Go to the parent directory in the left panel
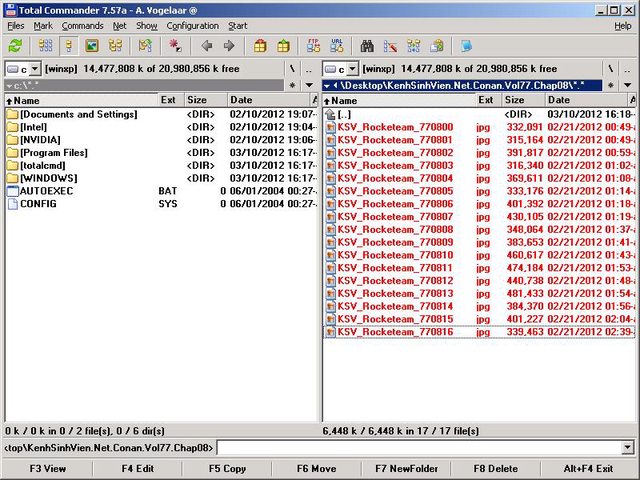This screenshot has width=640, height=480. coord(309,69)
